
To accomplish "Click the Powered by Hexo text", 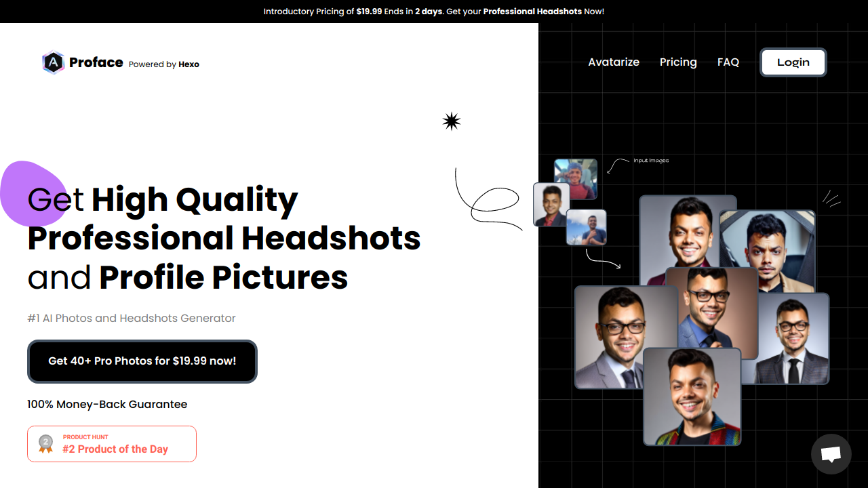I will (x=164, y=64).
